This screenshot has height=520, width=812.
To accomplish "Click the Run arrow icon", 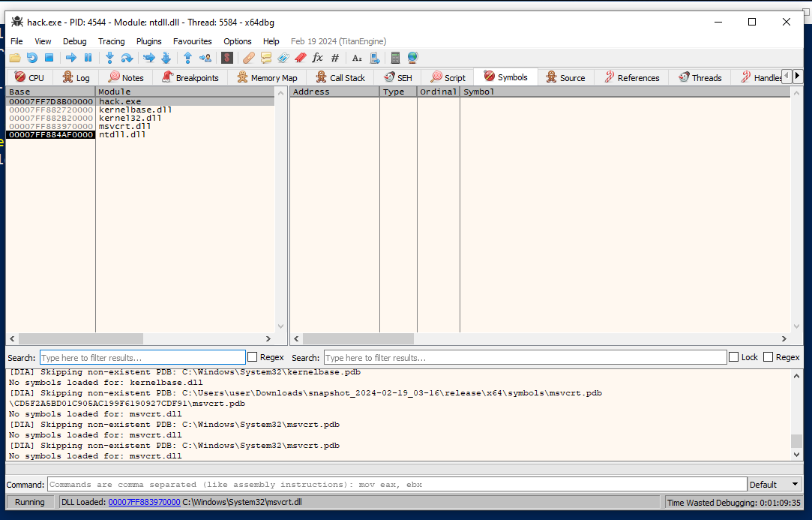I will point(71,58).
